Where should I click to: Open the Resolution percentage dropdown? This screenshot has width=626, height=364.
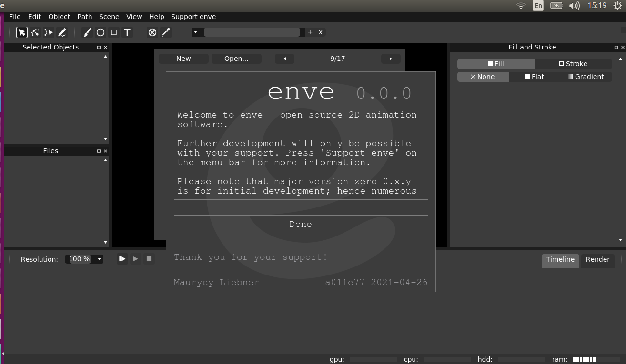[99, 259]
